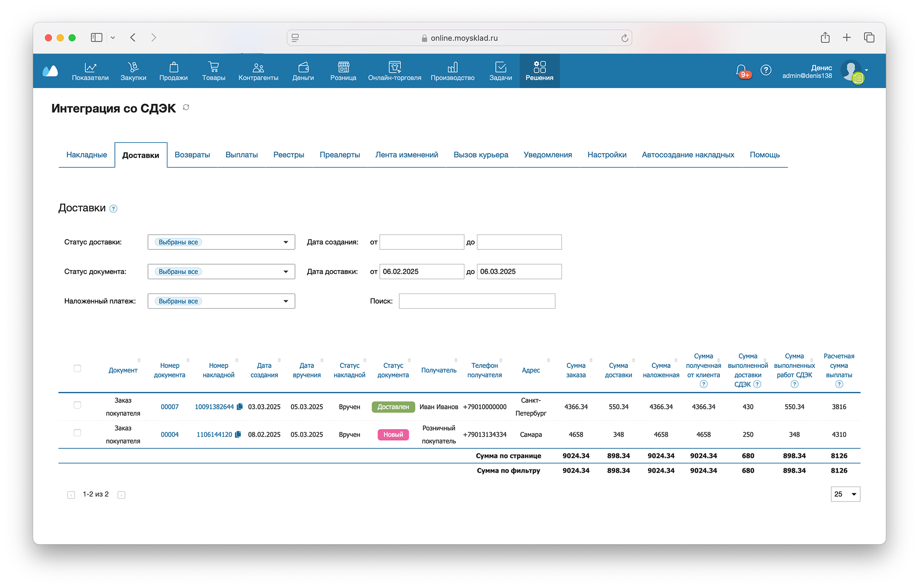919x588 pixels.
Task: Copy waybill number 10091382644 icon
Action: pyautogui.click(x=239, y=407)
